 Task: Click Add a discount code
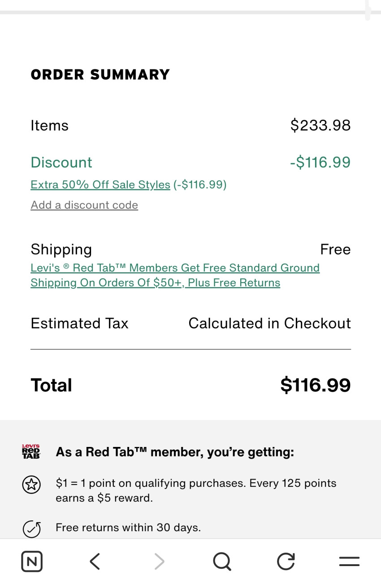tap(84, 205)
